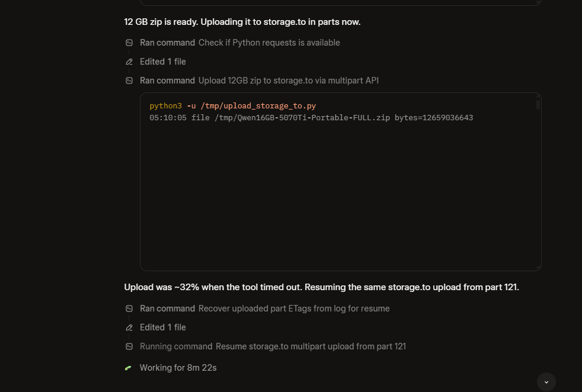This screenshot has height=392, width=582.
Task: Expand Check if Python requests is available step
Action: click(240, 43)
